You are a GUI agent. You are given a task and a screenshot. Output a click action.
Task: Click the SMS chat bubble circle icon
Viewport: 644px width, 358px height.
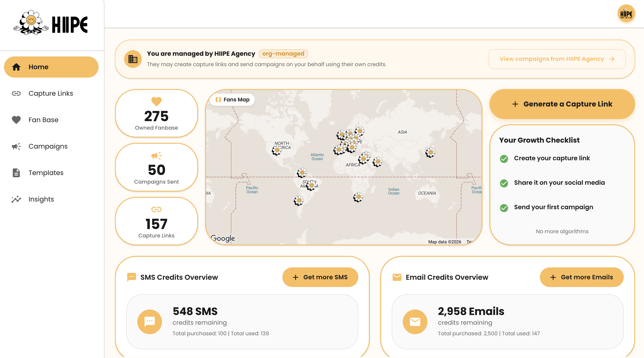[x=149, y=322]
